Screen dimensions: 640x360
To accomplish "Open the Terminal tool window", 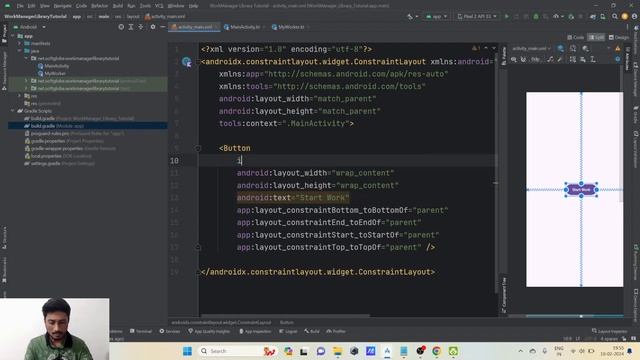I will click(141, 331).
